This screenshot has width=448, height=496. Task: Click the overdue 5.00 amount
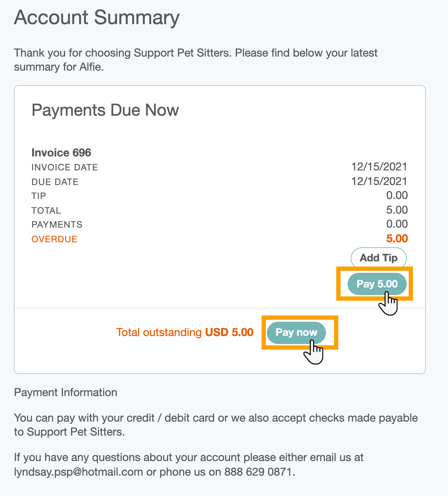point(397,238)
